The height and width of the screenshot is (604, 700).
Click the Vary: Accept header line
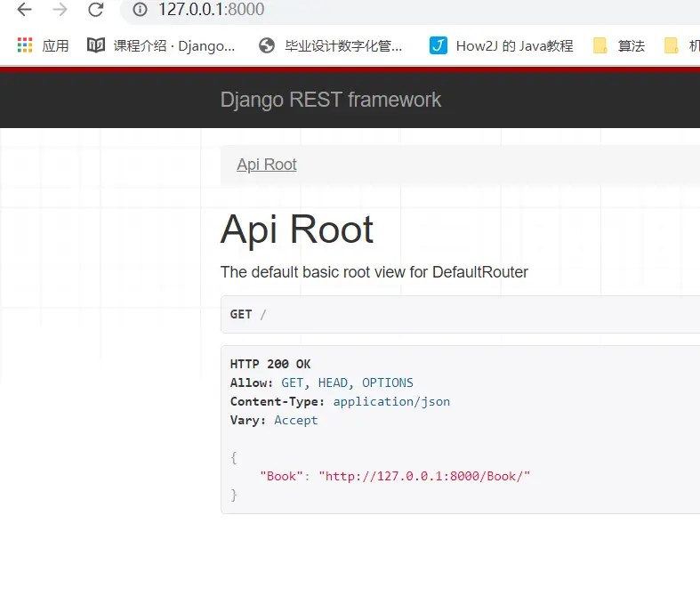pyautogui.click(x=274, y=421)
